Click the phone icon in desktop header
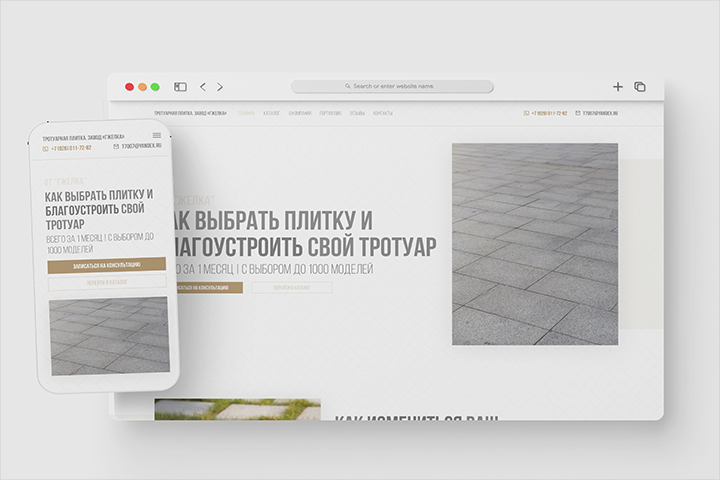 point(527,113)
